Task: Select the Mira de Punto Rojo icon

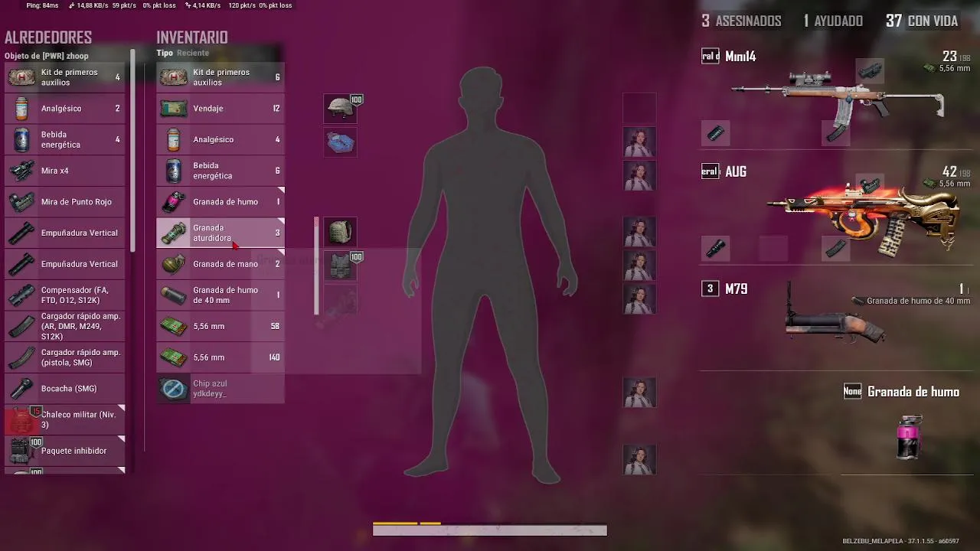Action: tap(21, 202)
